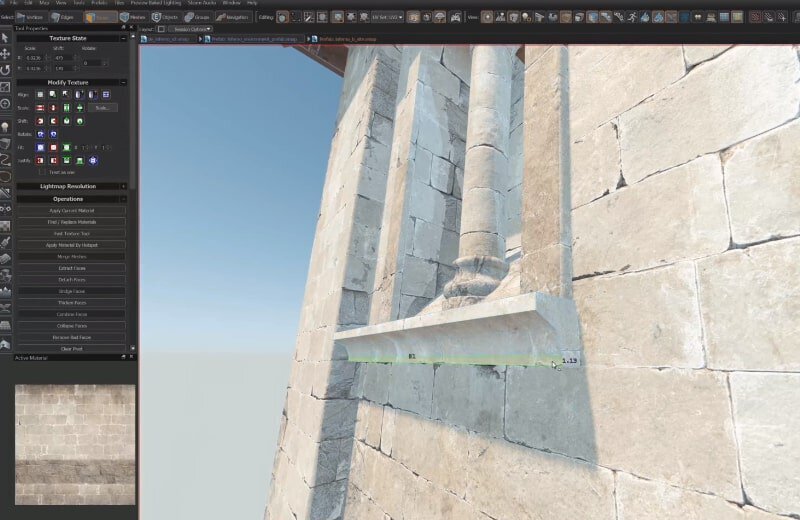Viewport: 800px width, 520px height.
Task: Switch to Meshes selection mode
Action: click(131, 17)
